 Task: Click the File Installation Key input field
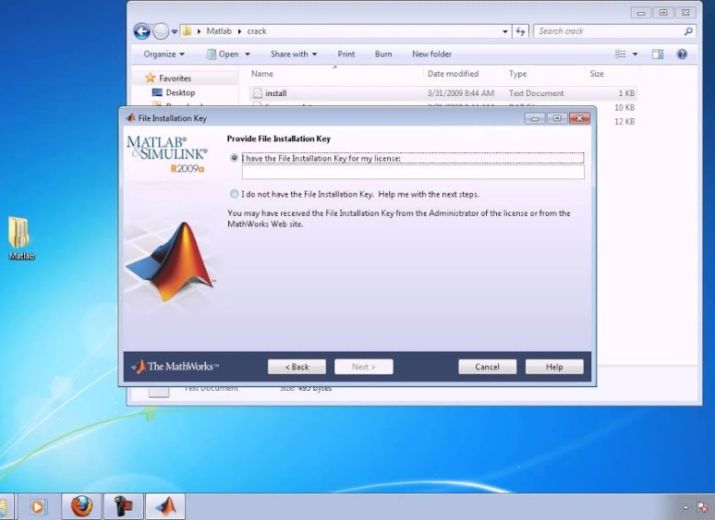pyautogui.click(x=413, y=172)
